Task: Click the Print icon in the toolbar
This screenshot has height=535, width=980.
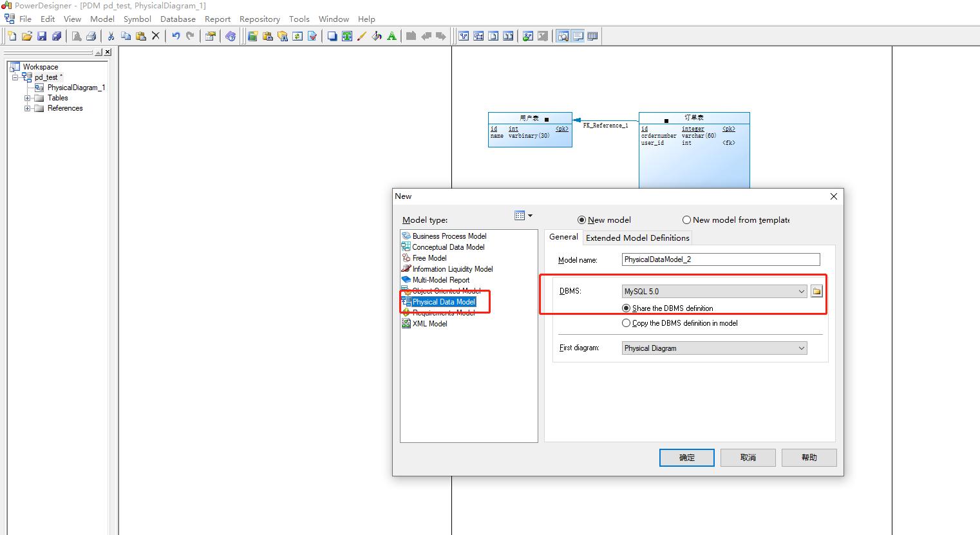Action: point(91,36)
